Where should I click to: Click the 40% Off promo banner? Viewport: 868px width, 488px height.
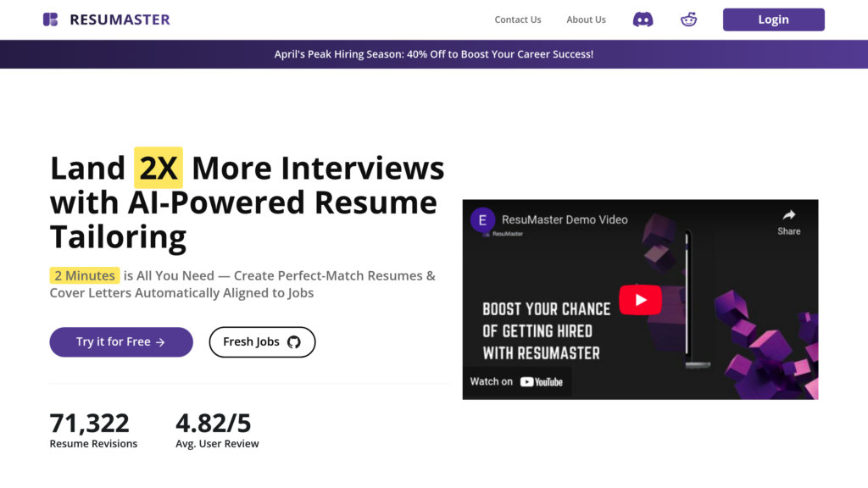pyautogui.click(x=434, y=54)
